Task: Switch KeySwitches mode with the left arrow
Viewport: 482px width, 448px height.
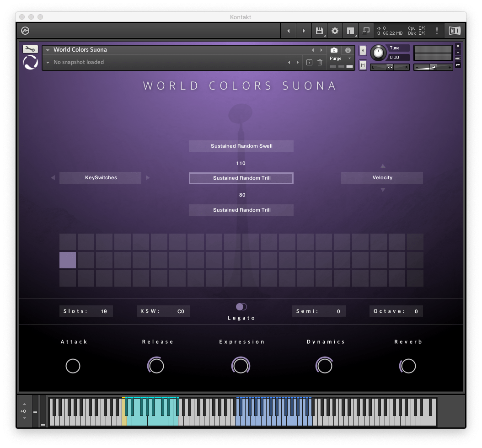Action: [53, 178]
